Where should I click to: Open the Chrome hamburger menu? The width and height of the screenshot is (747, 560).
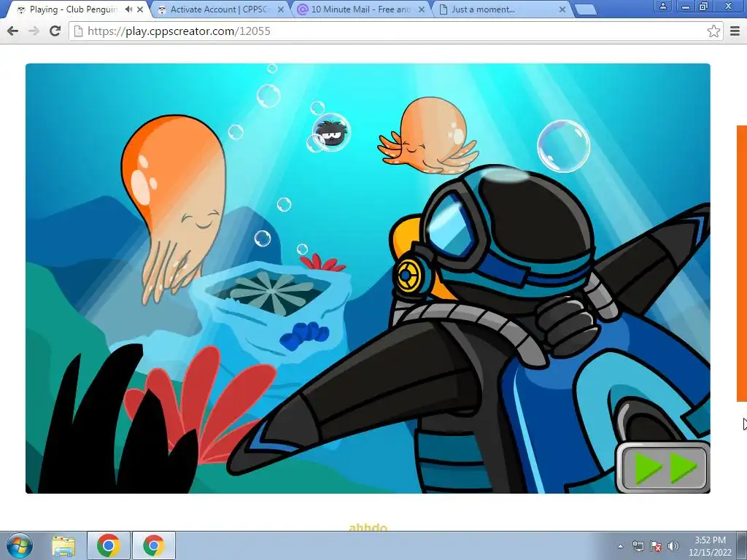735,31
